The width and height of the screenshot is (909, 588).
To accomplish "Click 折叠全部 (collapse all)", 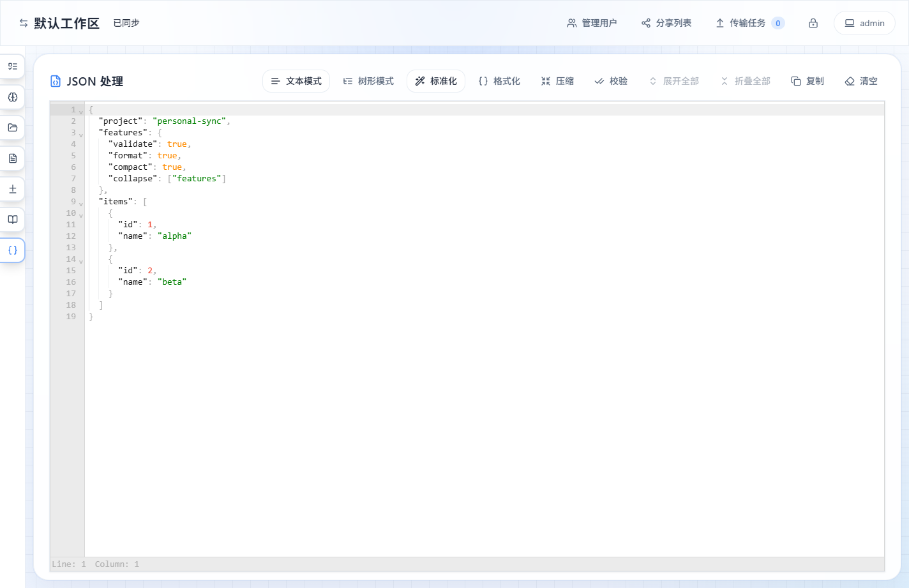I will coord(745,81).
